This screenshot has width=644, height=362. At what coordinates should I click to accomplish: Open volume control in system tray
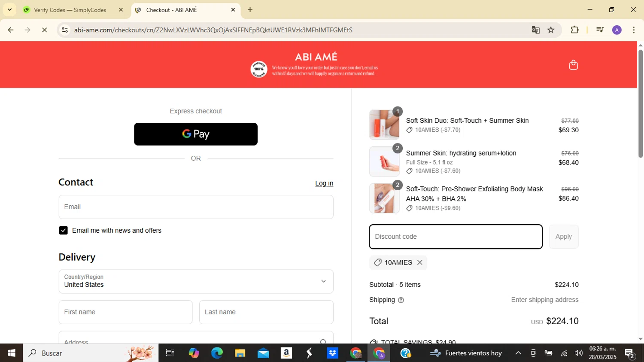pyautogui.click(x=578, y=353)
